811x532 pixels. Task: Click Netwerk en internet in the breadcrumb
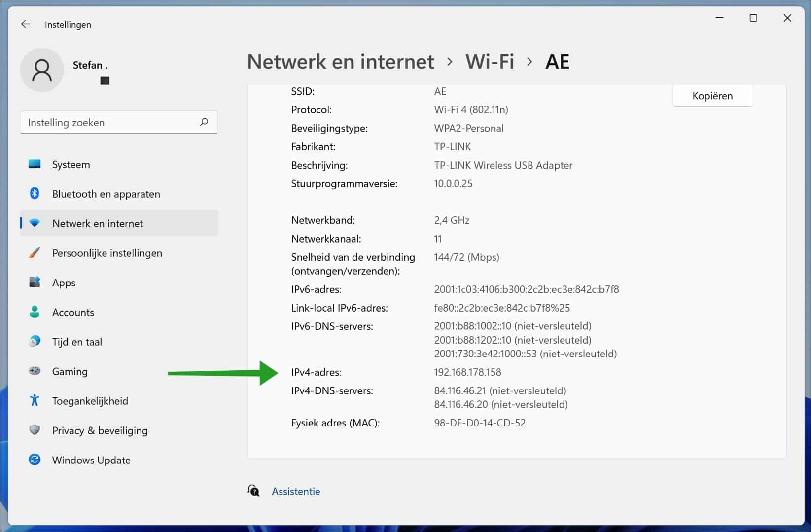click(x=341, y=61)
